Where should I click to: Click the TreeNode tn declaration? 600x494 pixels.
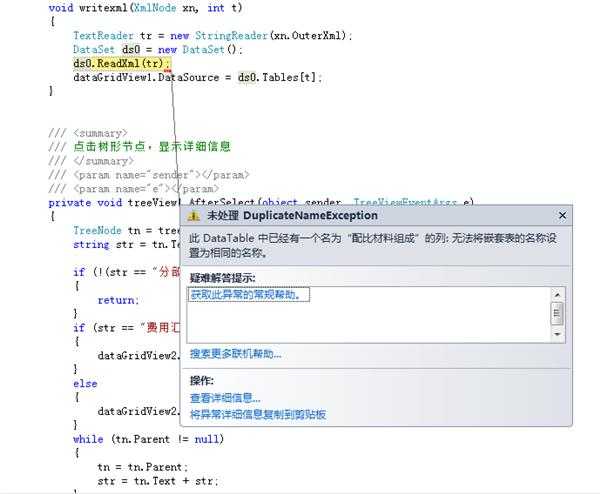pyautogui.click(x=126, y=230)
